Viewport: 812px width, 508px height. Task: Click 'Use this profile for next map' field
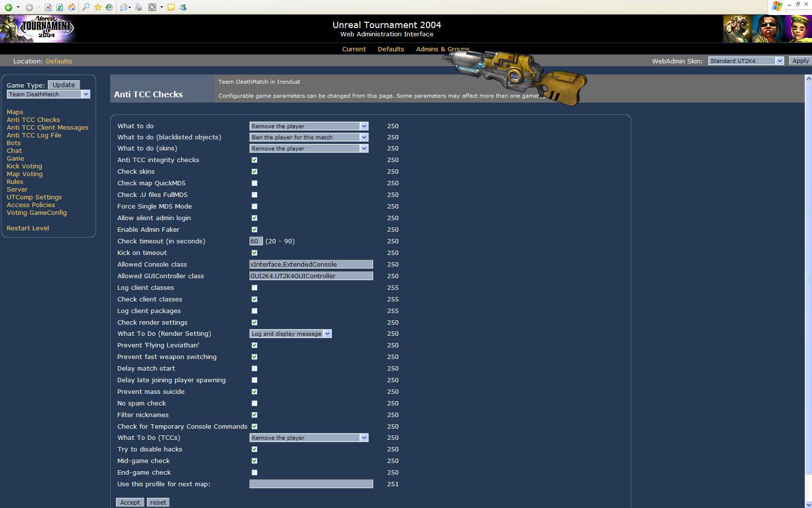coord(311,484)
